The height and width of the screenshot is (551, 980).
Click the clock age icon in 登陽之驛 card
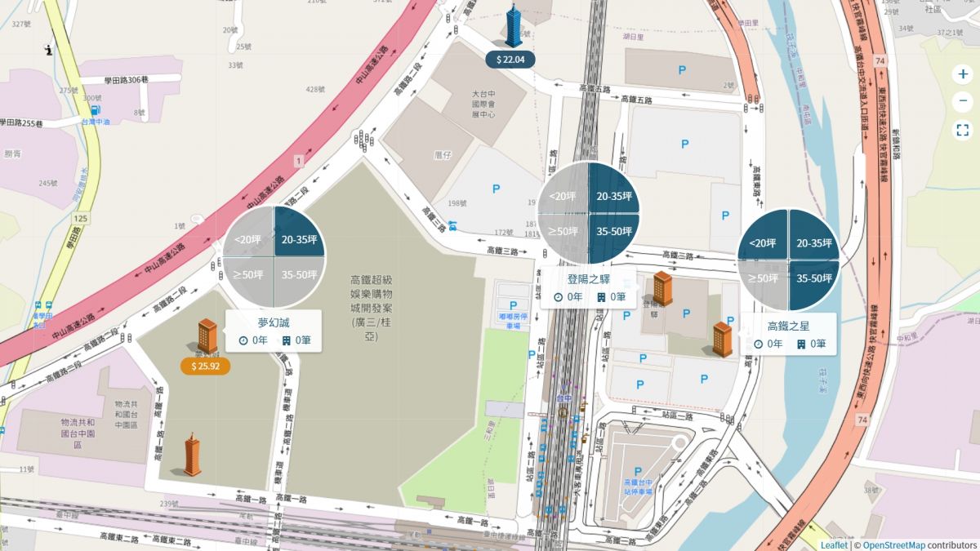559,298
